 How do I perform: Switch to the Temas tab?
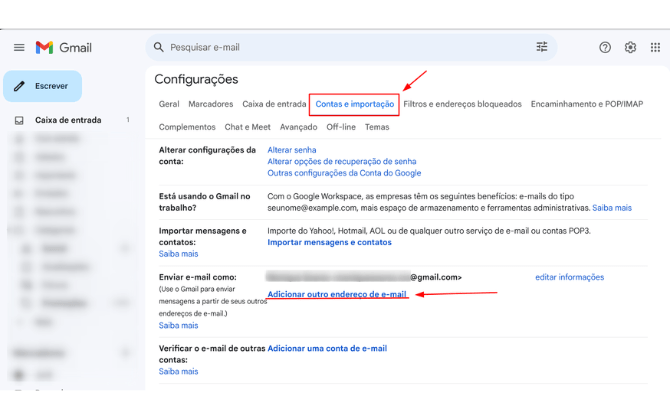(x=377, y=127)
